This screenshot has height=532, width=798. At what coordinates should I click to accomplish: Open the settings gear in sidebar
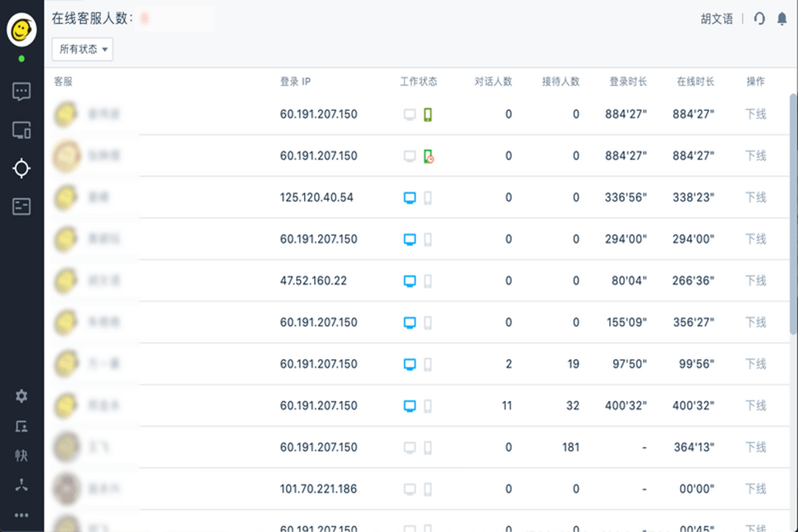[21, 396]
